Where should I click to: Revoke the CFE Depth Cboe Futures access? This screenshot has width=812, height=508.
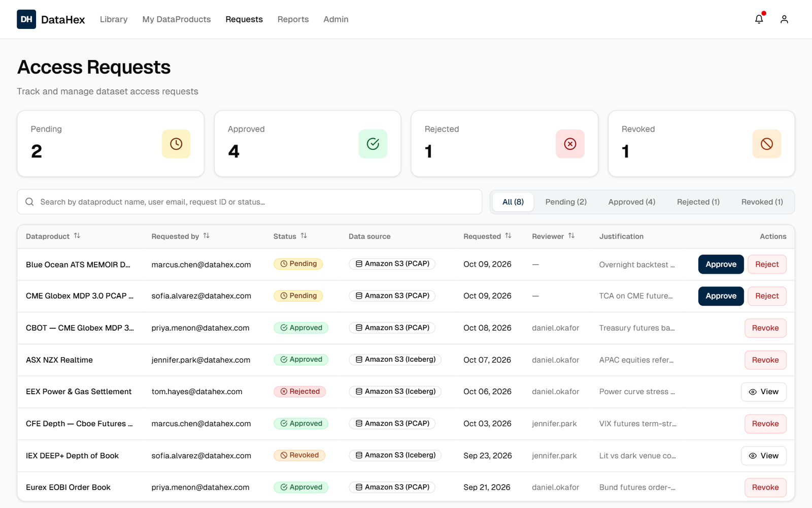pos(765,424)
